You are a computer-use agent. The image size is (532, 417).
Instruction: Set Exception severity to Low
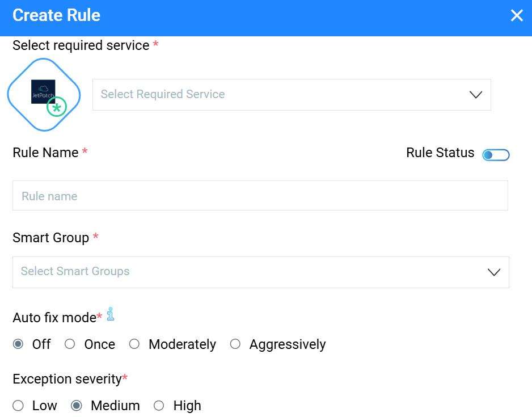coord(19,406)
